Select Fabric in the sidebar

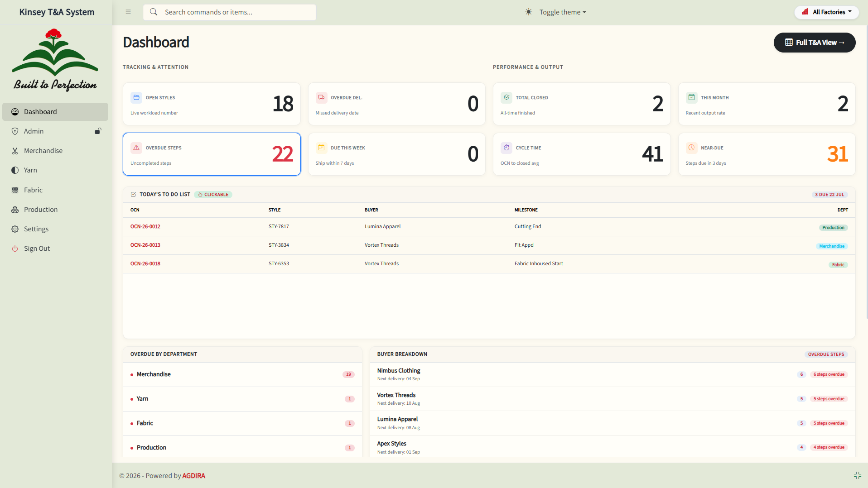click(x=55, y=190)
